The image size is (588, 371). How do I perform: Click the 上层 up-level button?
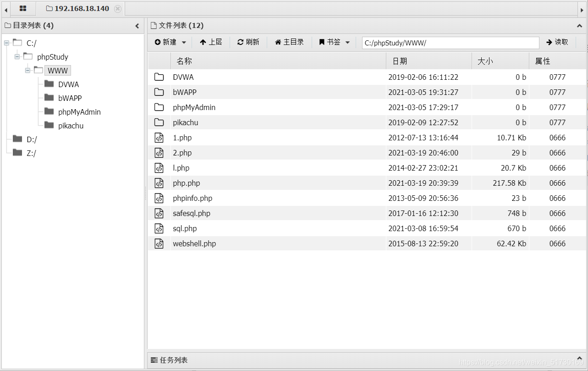[x=211, y=42]
